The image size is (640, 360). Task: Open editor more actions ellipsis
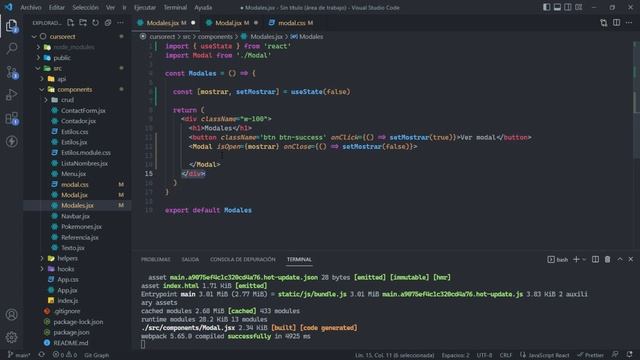[x=629, y=23]
